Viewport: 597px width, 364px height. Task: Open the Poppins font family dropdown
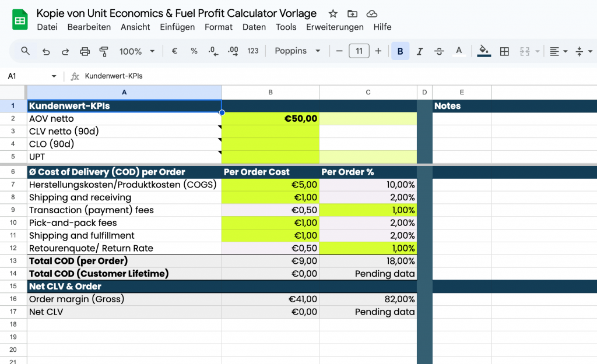297,51
